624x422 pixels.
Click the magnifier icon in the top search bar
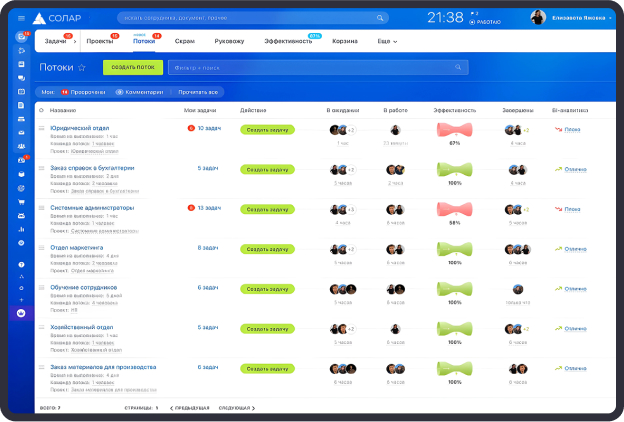tap(380, 18)
